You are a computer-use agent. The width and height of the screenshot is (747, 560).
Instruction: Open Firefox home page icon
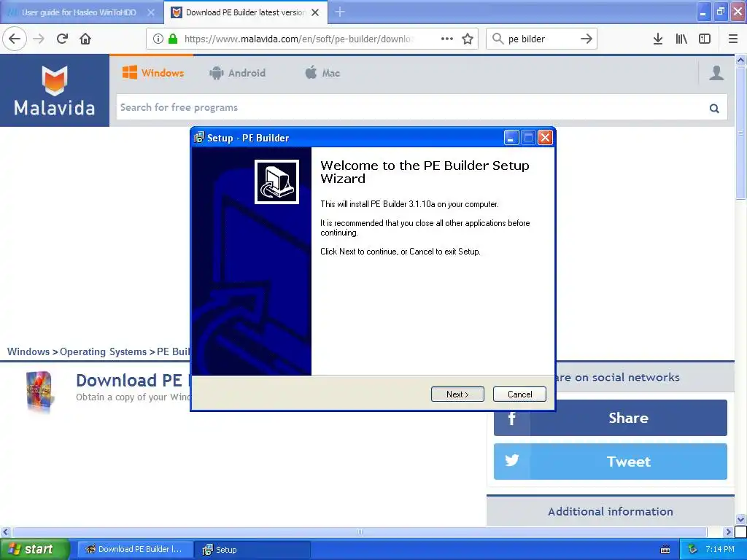click(85, 39)
